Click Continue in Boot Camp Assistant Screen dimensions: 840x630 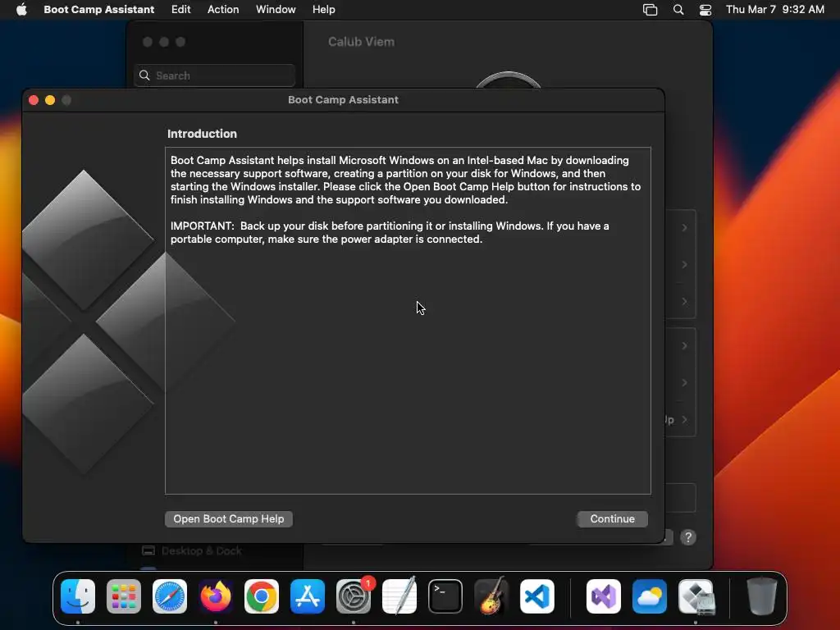(x=612, y=518)
